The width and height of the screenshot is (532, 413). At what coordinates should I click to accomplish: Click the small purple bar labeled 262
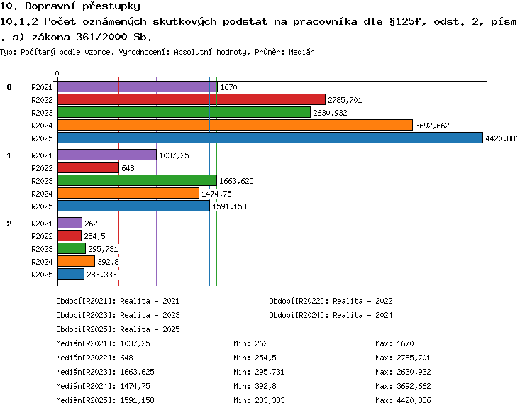pyautogui.click(x=70, y=223)
